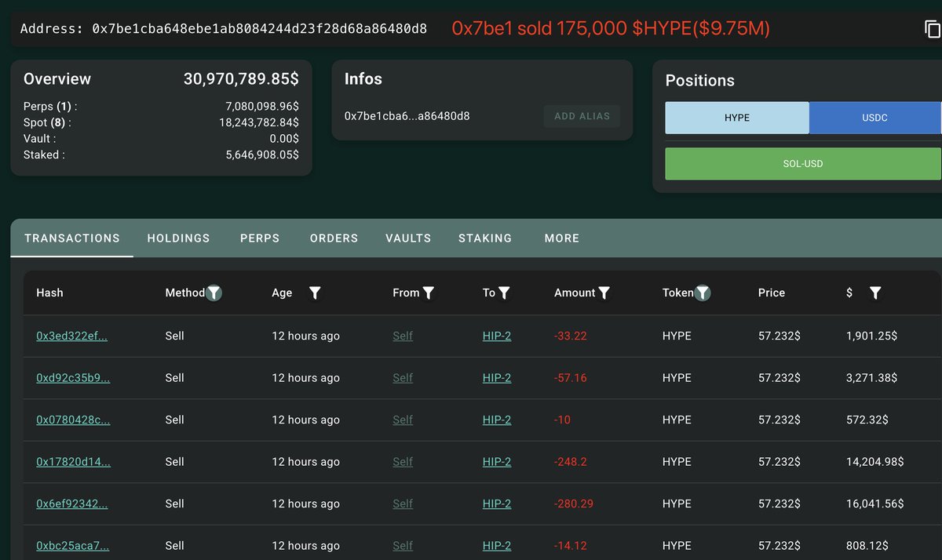Open transaction hash 0x0780428c...

73,420
